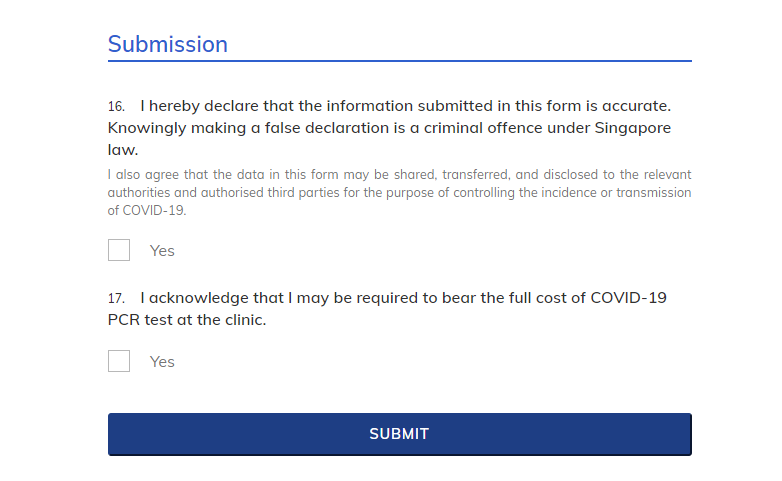This screenshot has height=481, width=782.
Task: Click the "I hereby declare" opening line
Action: coord(405,105)
